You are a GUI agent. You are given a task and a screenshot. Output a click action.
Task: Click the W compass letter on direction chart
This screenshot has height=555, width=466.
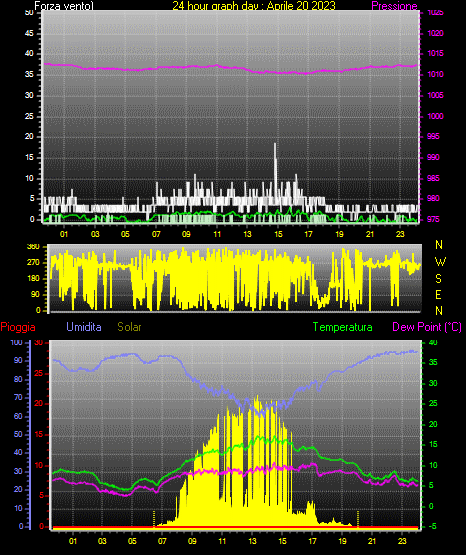440,262
